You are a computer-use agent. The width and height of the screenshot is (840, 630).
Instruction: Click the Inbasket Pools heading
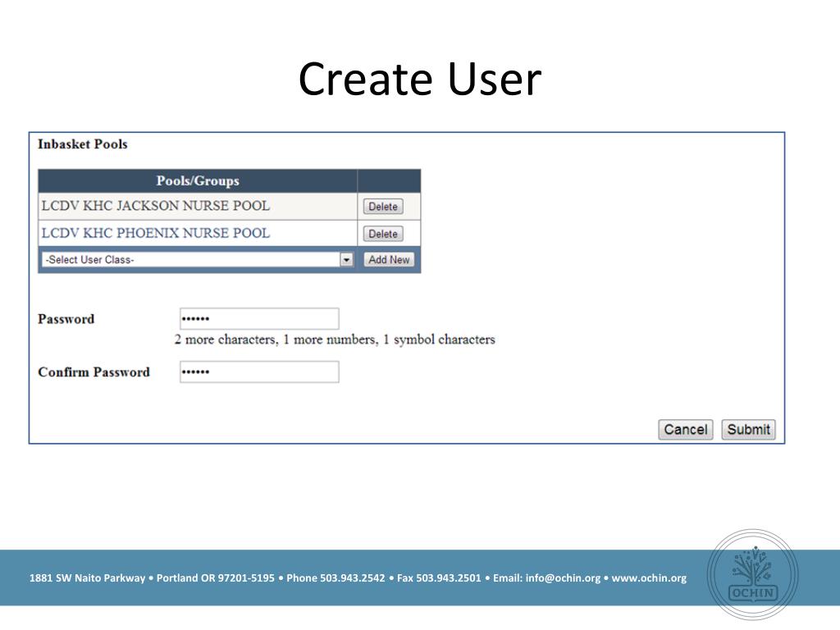coord(83,144)
